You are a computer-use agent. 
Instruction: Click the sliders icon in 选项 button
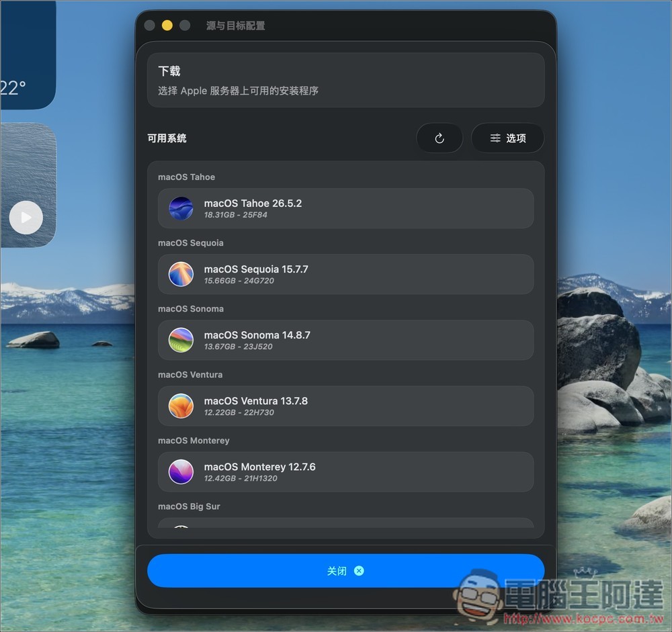[x=495, y=138]
